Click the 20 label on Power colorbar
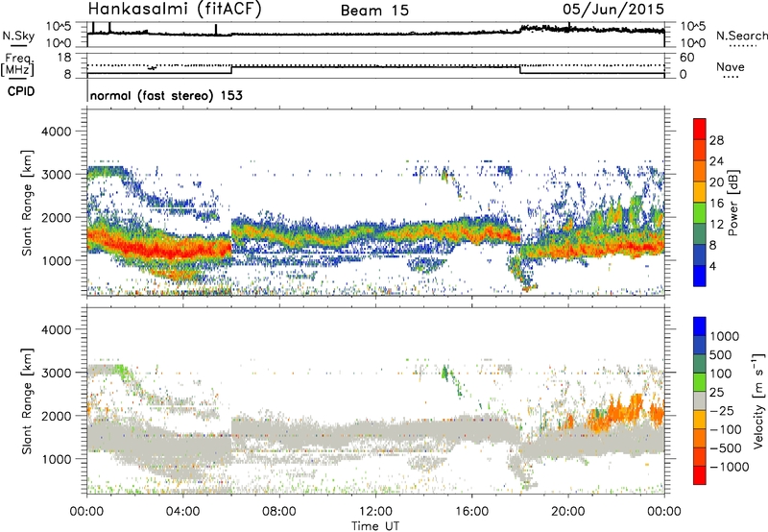The height and width of the screenshot is (532, 768). [x=716, y=182]
